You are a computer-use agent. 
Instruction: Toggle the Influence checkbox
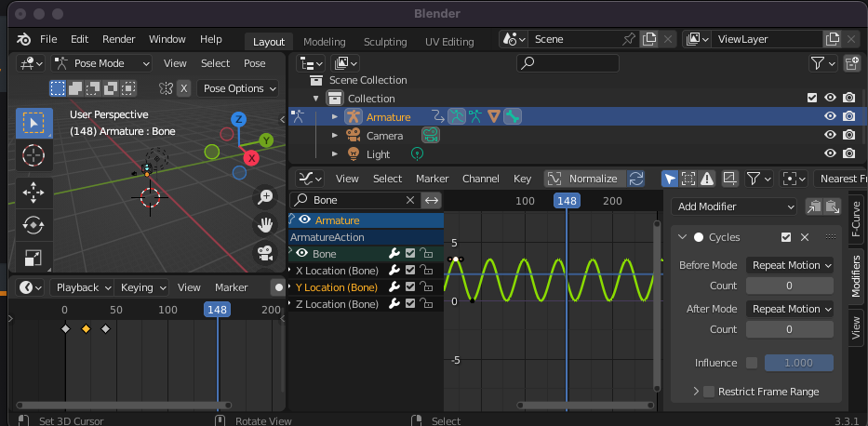[751, 363]
